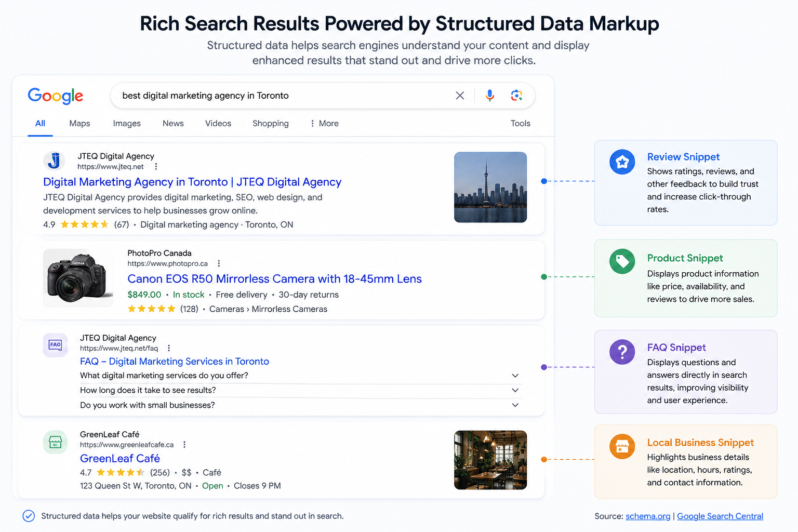Switch to the Maps tab
This screenshot has width=798, height=532.
(x=79, y=123)
